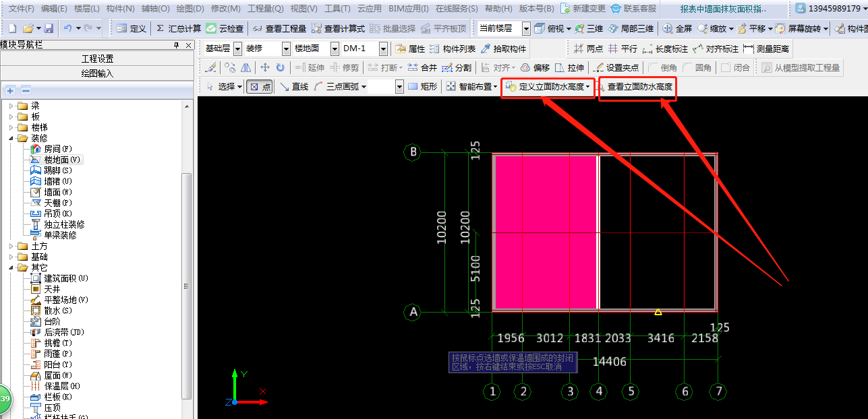Expand the 梁 folder node
This screenshot has height=419, width=868.
(x=11, y=106)
